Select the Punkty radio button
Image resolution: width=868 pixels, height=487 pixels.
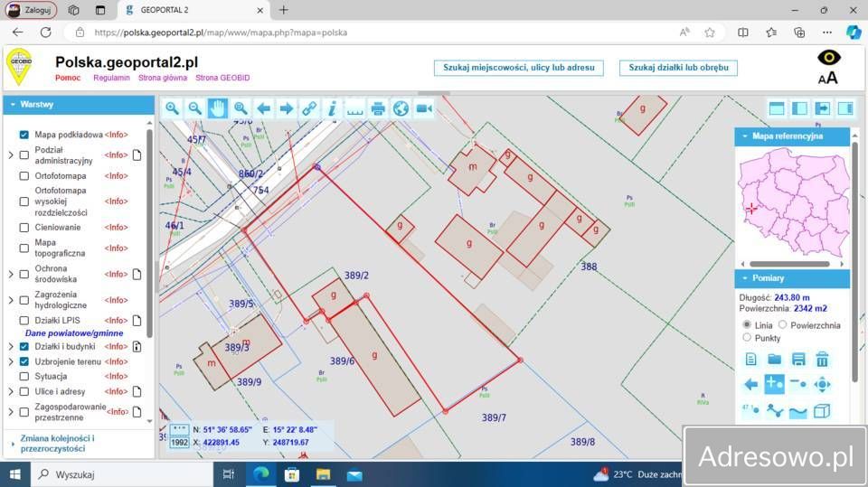point(747,337)
